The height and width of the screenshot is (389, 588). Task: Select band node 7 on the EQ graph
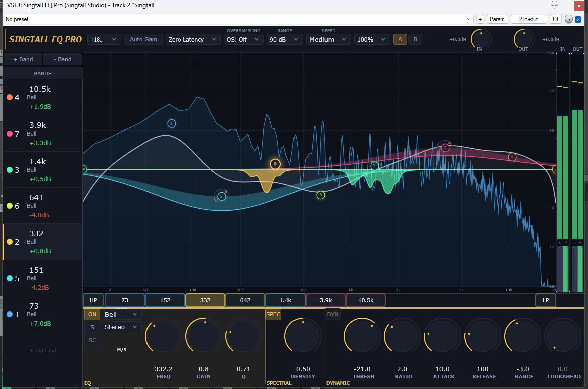pos(445,148)
